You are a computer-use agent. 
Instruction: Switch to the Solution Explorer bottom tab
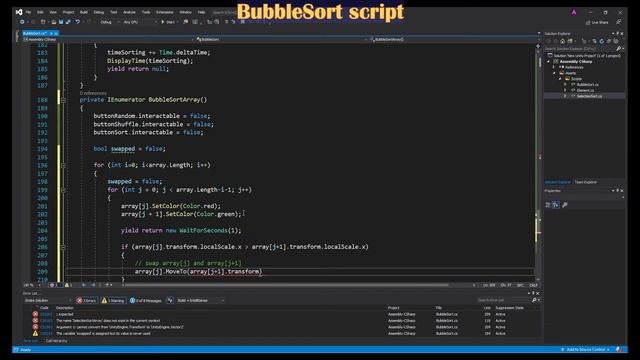click(x=558, y=182)
